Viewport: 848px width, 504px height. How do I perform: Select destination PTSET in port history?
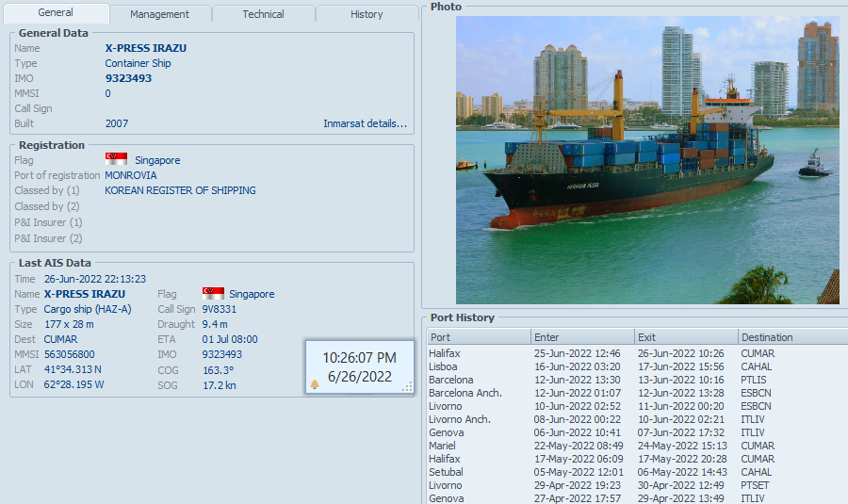(x=755, y=485)
